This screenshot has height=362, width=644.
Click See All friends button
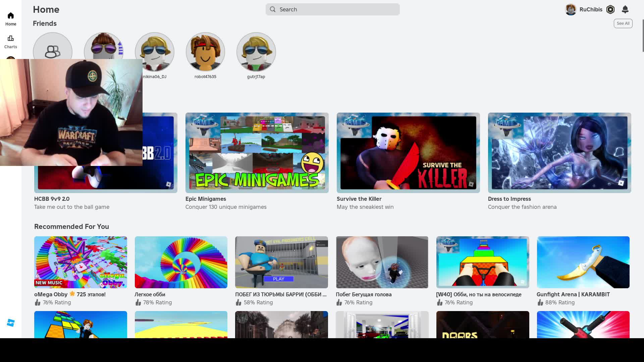point(623,23)
